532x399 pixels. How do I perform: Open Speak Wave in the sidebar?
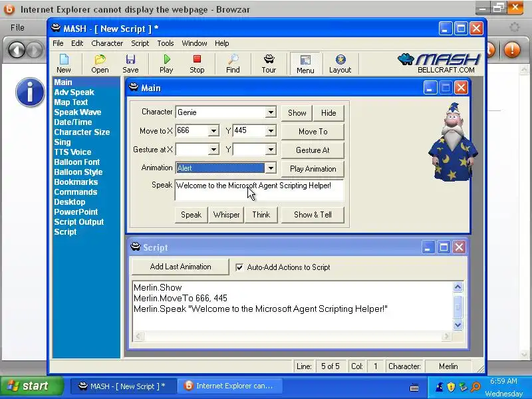tap(78, 112)
